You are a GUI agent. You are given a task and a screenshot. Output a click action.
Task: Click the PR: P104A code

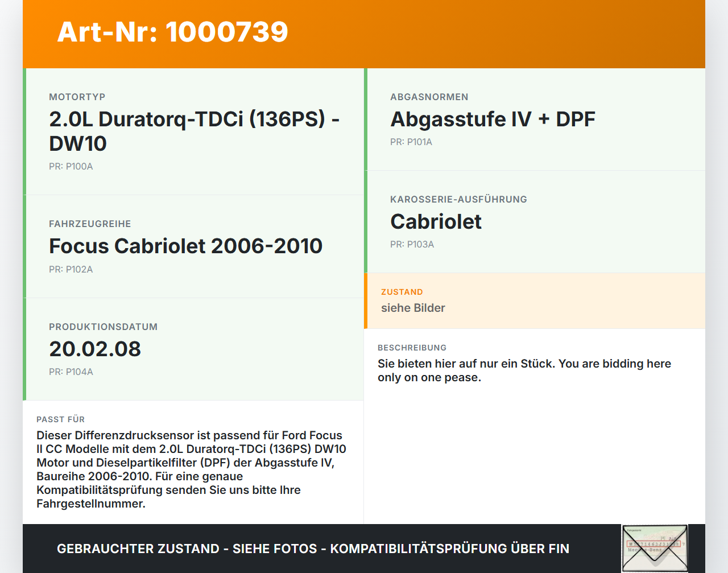(x=71, y=372)
